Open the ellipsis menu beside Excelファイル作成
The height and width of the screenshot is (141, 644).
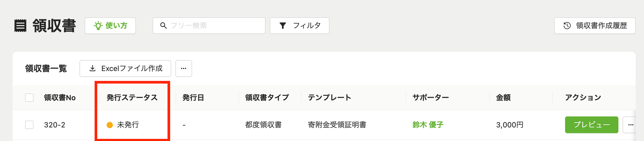(x=184, y=68)
